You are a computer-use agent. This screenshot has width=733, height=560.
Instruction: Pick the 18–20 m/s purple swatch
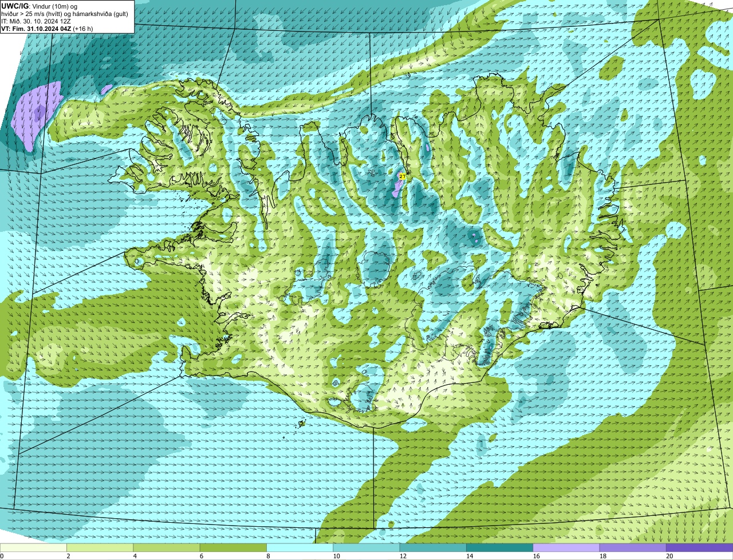click(x=633, y=548)
